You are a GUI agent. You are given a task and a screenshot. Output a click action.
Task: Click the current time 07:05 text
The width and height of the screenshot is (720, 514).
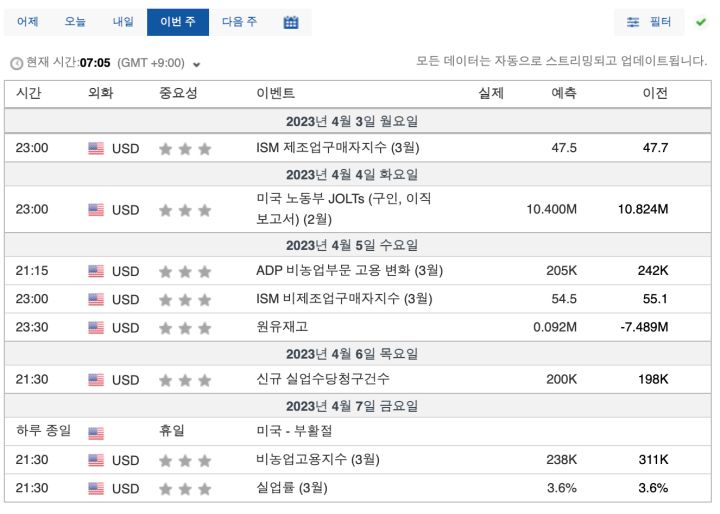point(95,63)
